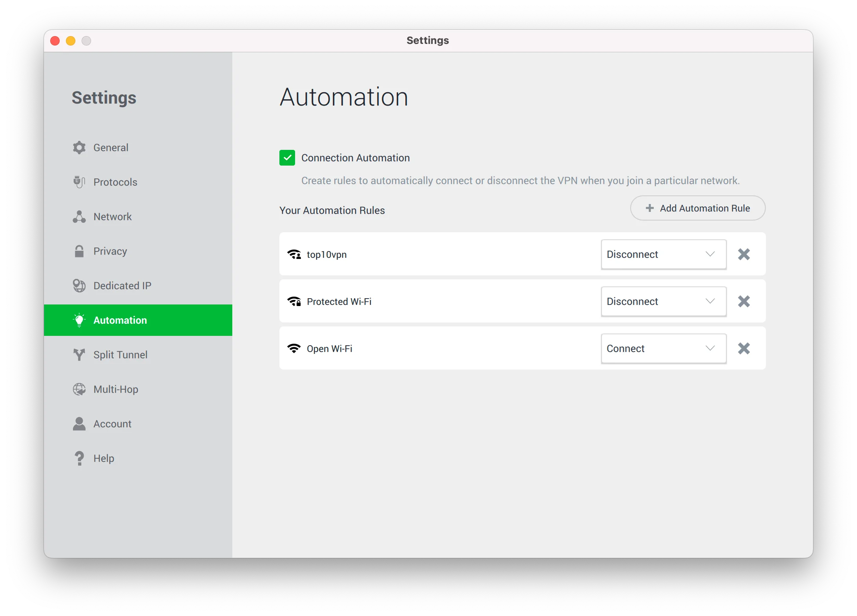
Task: Click the Dedicated IP globe icon
Action: pos(79,286)
